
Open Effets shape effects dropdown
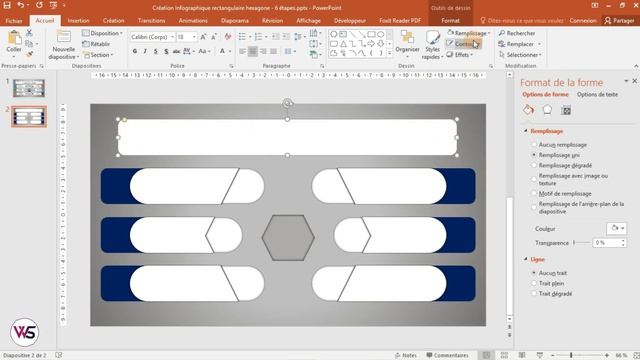pyautogui.click(x=460, y=55)
